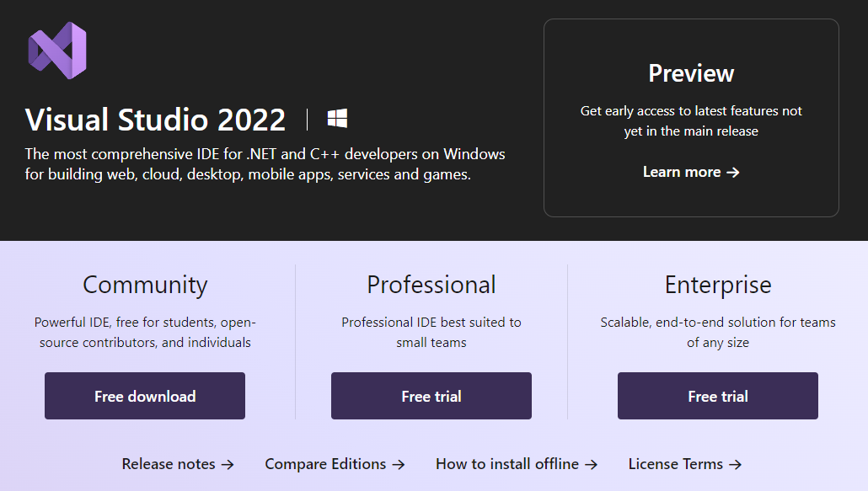Image resolution: width=868 pixels, height=491 pixels.
Task: Click the arrow beside Release notes
Action: pyautogui.click(x=229, y=464)
